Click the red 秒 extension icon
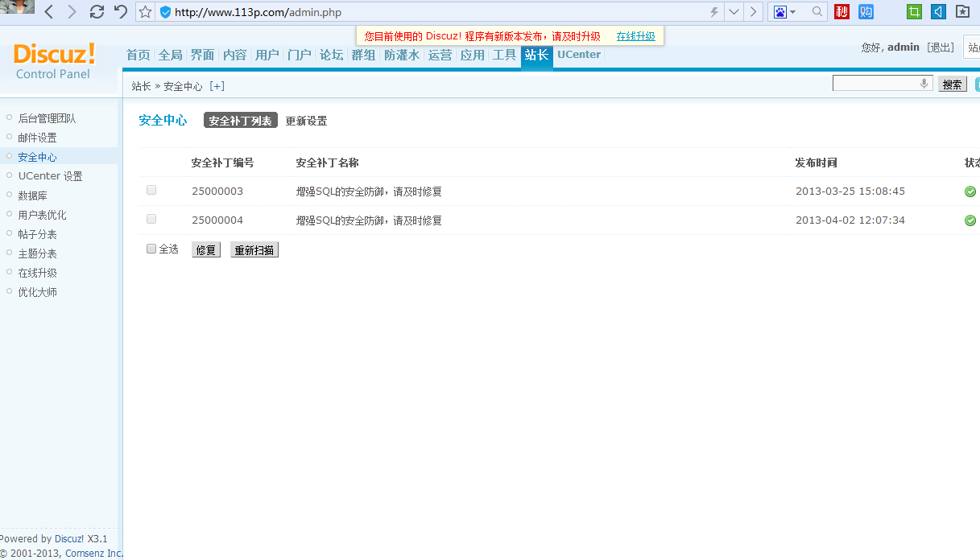 tap(841, 11)
